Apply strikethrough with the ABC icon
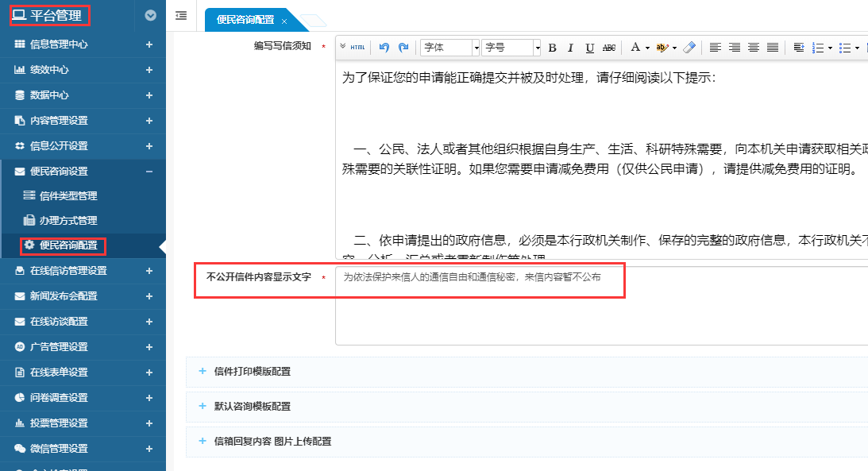The image size is (868, 471). (x=609, y=48)
